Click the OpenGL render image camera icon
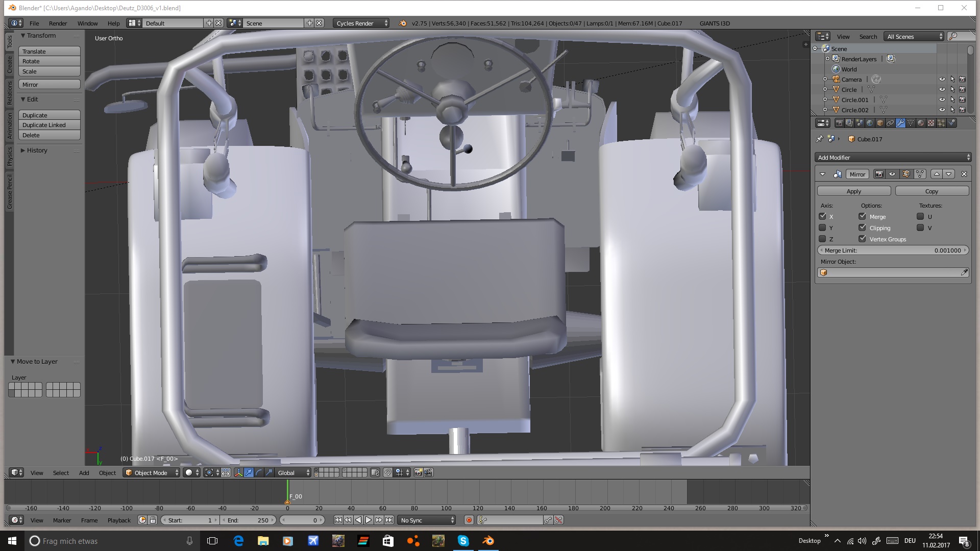Screen dimensions: 980x551 418,472
